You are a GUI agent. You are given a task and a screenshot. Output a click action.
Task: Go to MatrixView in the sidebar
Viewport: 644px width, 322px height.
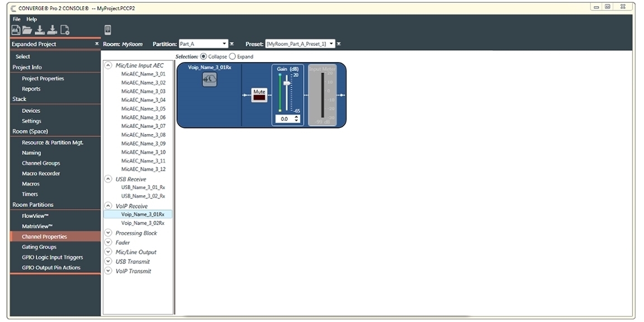[x=37, y=226]
